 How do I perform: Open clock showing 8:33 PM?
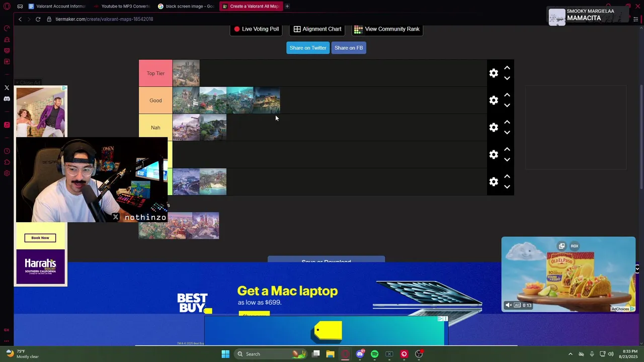629,354
